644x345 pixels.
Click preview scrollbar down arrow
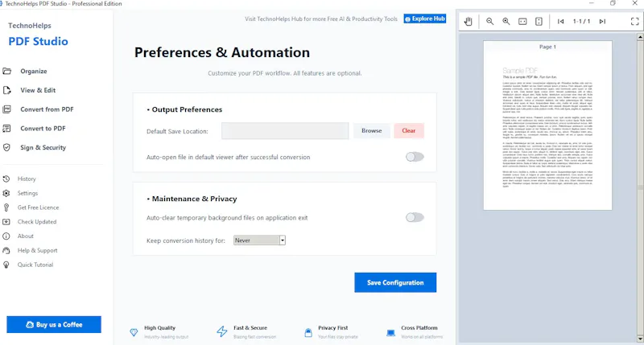640,339
